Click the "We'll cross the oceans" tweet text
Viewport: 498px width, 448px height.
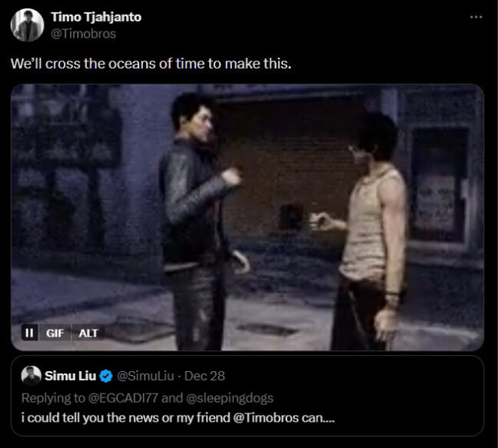[151, 64]
